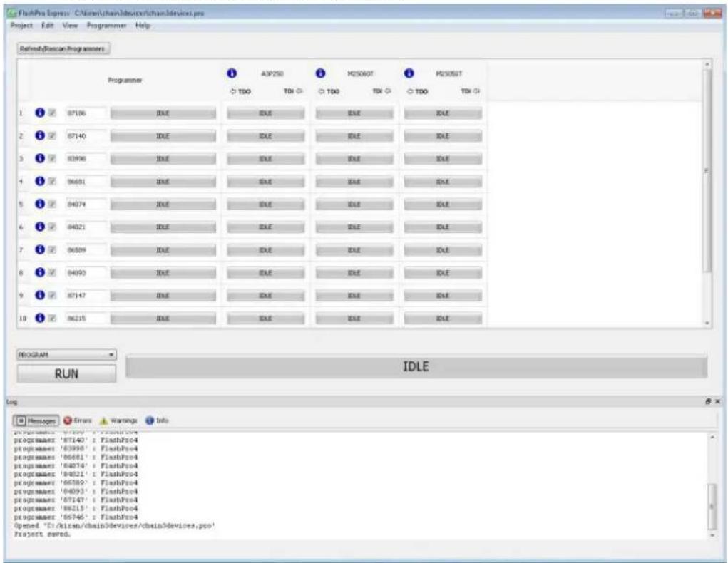Filter log by Errors
Image resolution: width=728 pixels, height=563 pixels.
tap(78, 420)
